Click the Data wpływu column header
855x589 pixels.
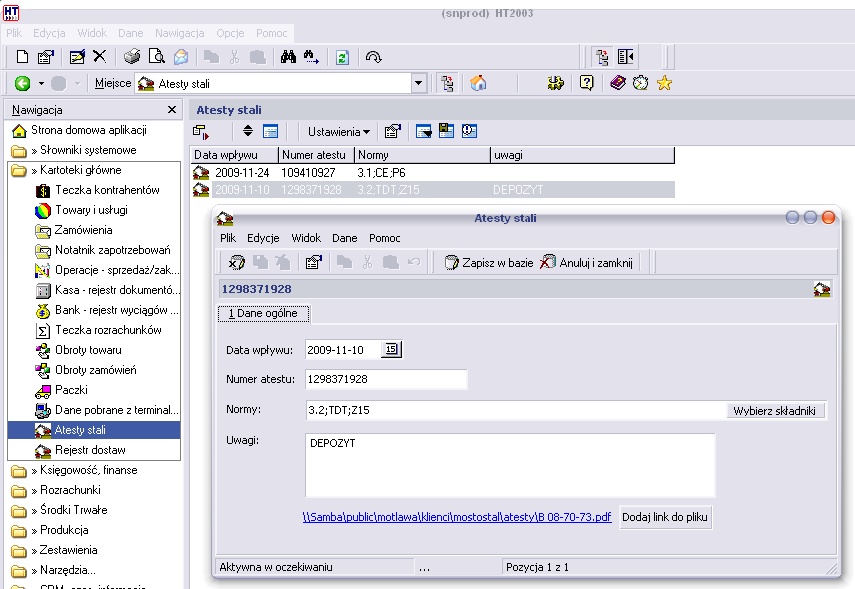(x=234, y=155)
